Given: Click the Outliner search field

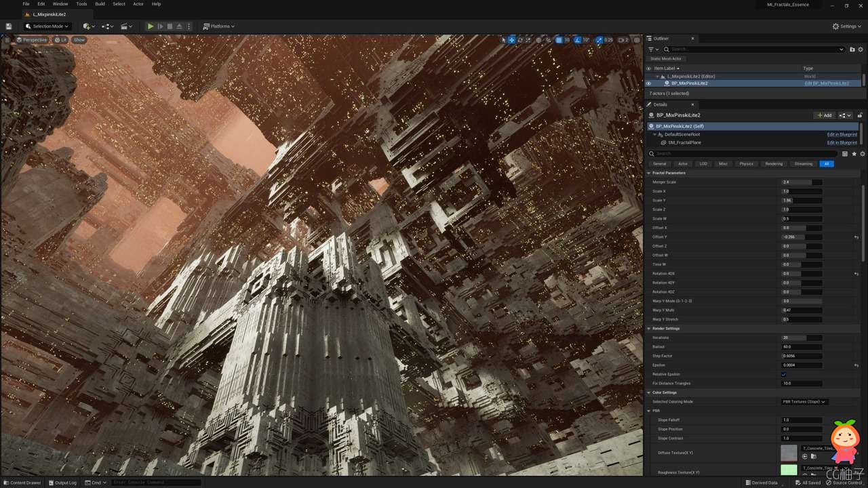Looking at the screenshot, I should [x=754, y=49].
